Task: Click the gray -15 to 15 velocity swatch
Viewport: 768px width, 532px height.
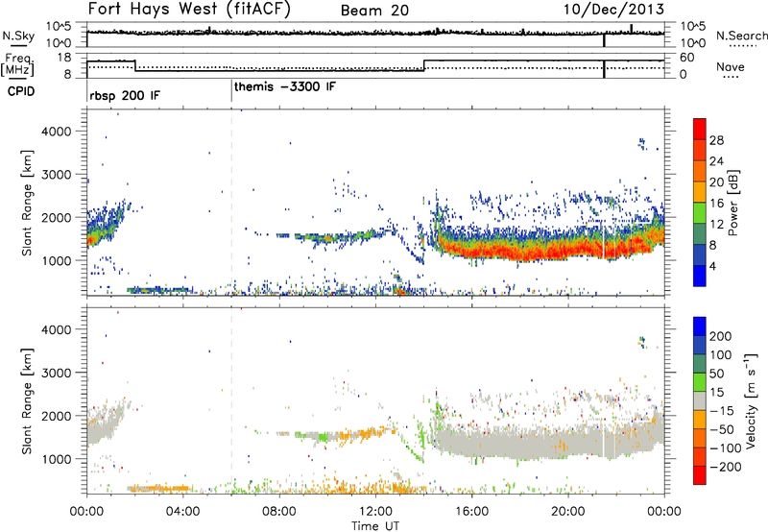Action: 700,400
